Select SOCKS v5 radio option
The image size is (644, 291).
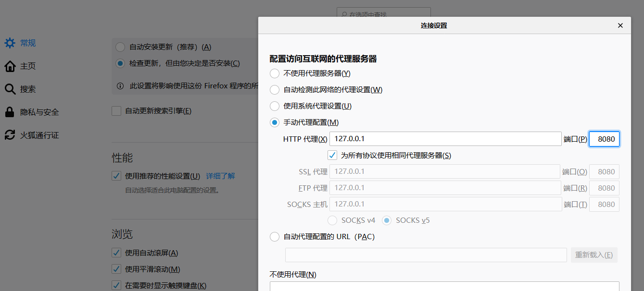coord(387,220)
